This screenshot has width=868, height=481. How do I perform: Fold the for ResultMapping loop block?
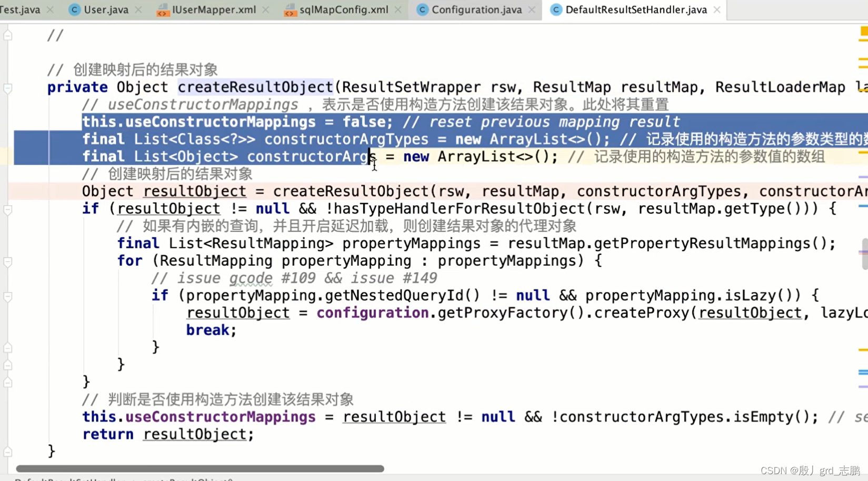[8, 262]
